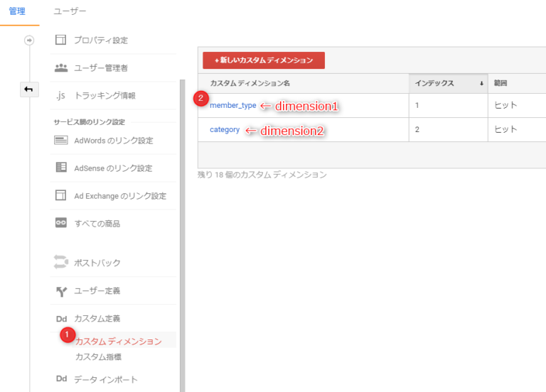Click the 新しいカスタム ディメンション button
546x392 pixels.
pyautogui.click(x=264, y=60)
